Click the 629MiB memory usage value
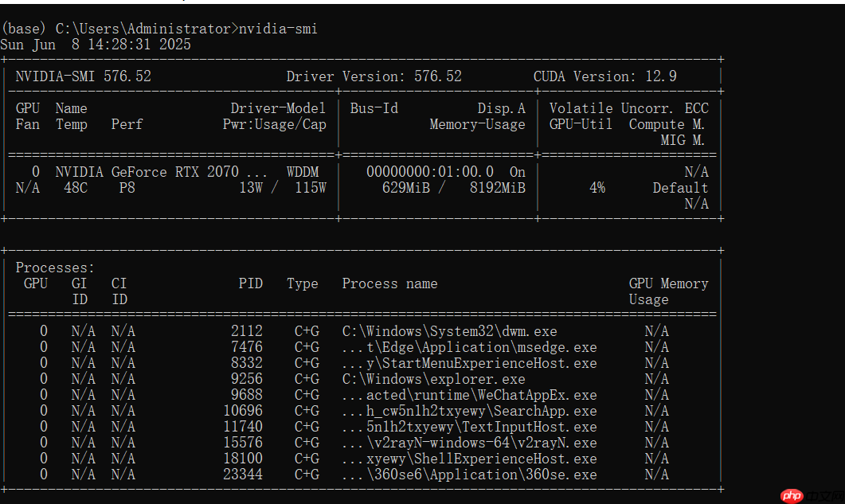845x504 pixels. [409, 188]
